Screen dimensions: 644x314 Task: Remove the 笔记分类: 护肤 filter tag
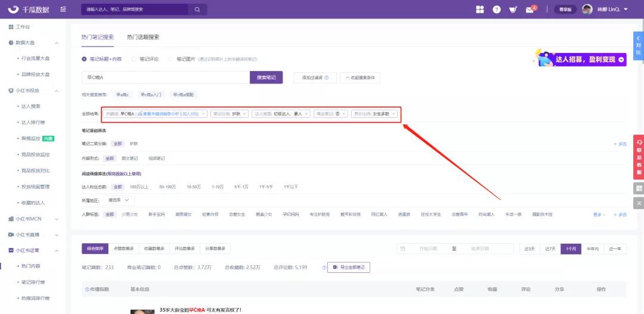pos(244,113)
